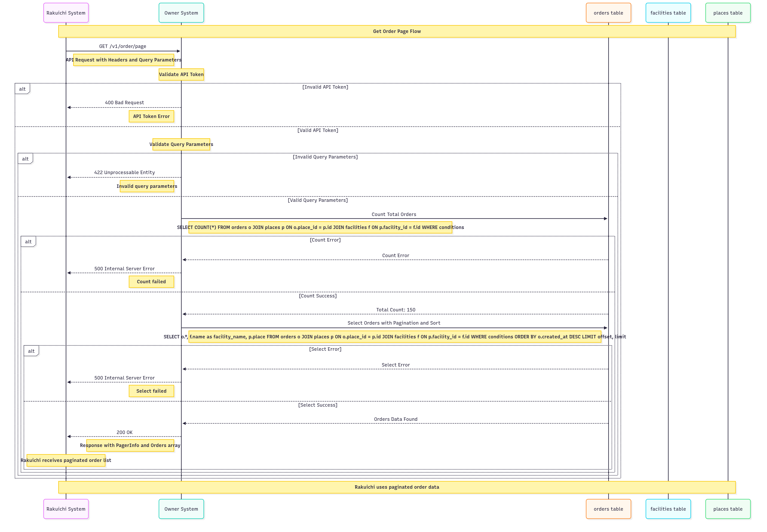Select the API Token Error note

[151, 116]
